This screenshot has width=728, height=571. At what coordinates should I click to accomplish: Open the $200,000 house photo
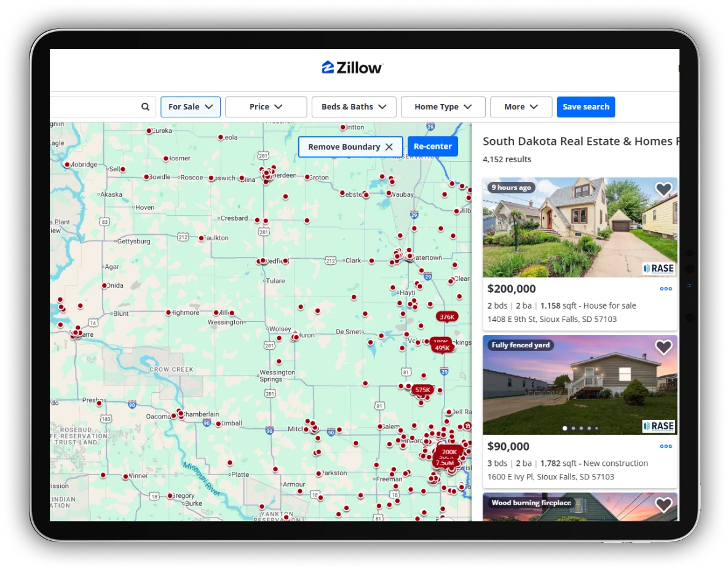click(580, 227)
